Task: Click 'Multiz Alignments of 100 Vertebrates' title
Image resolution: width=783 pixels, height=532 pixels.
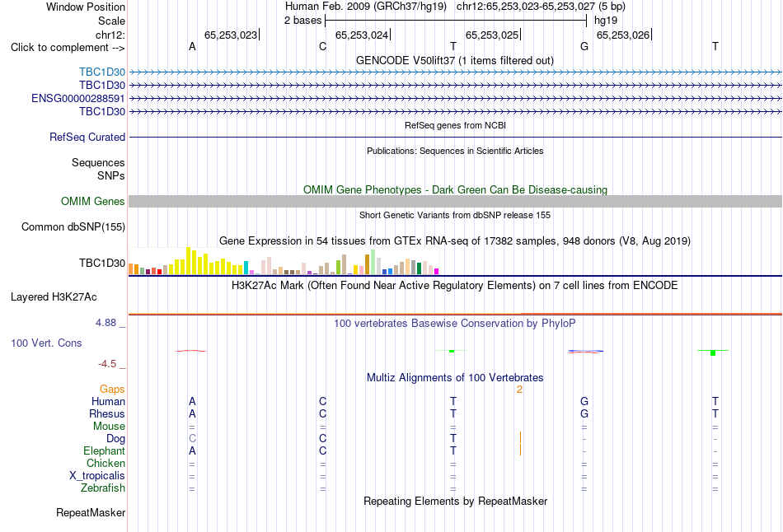Action: pyautogui.click(x=455, y=378)
